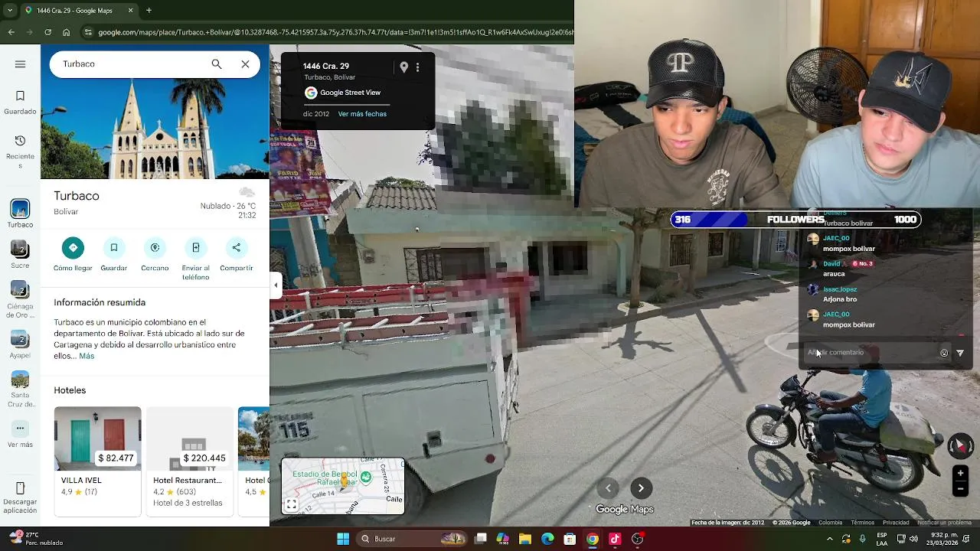Click the followers progress bar overlay
This screenshot has height=551, width=980.
(x=796, y=220)
